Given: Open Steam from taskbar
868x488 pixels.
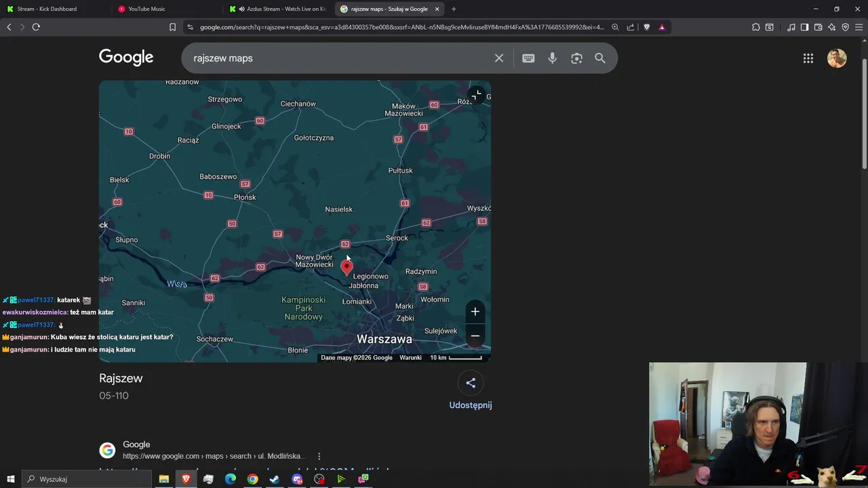Looking at the screenshot, I should 275,479.
